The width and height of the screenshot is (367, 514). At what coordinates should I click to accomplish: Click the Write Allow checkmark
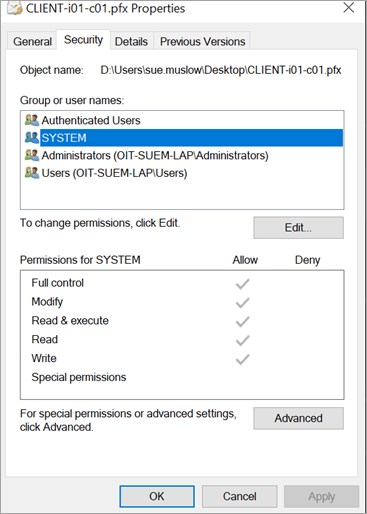[242, 359]
